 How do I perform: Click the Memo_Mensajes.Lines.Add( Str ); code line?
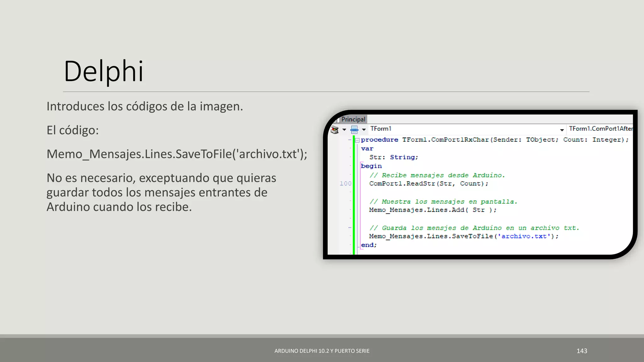(x=433, y=210)
